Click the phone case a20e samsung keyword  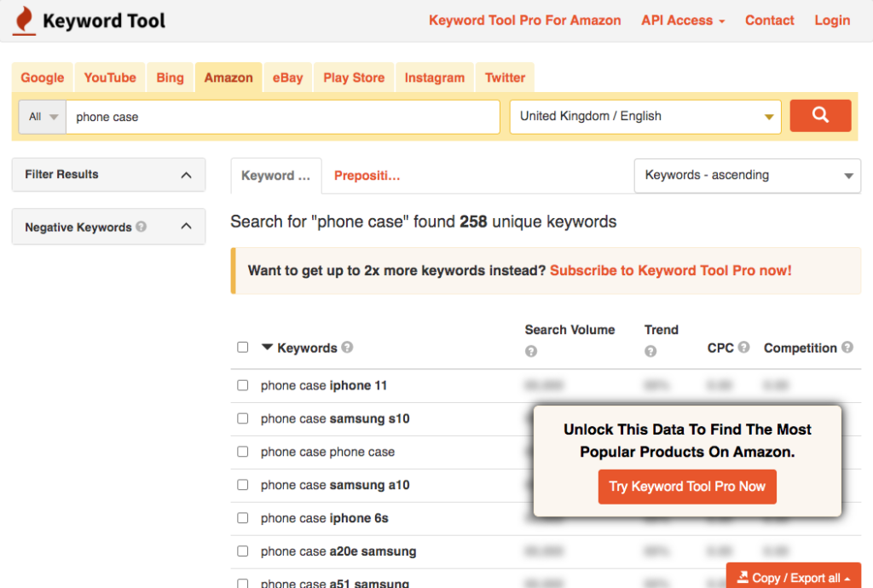point(338,551)
